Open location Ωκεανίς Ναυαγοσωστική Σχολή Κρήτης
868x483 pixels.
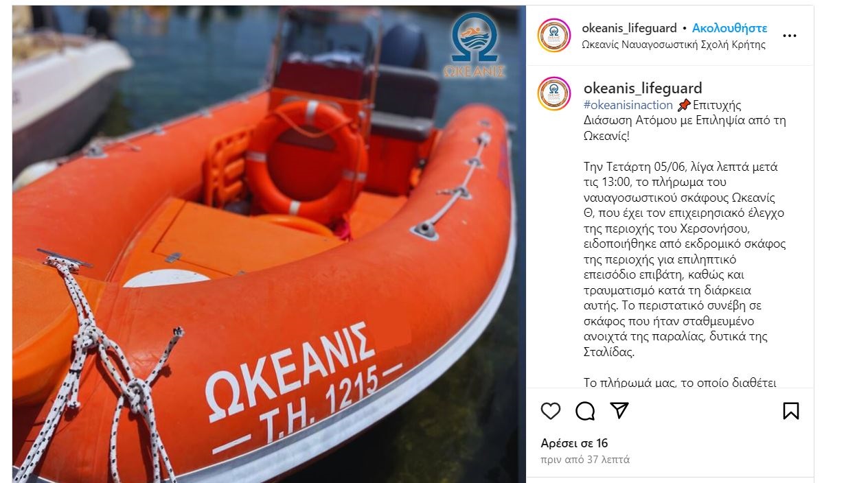[x=674, y=45]
